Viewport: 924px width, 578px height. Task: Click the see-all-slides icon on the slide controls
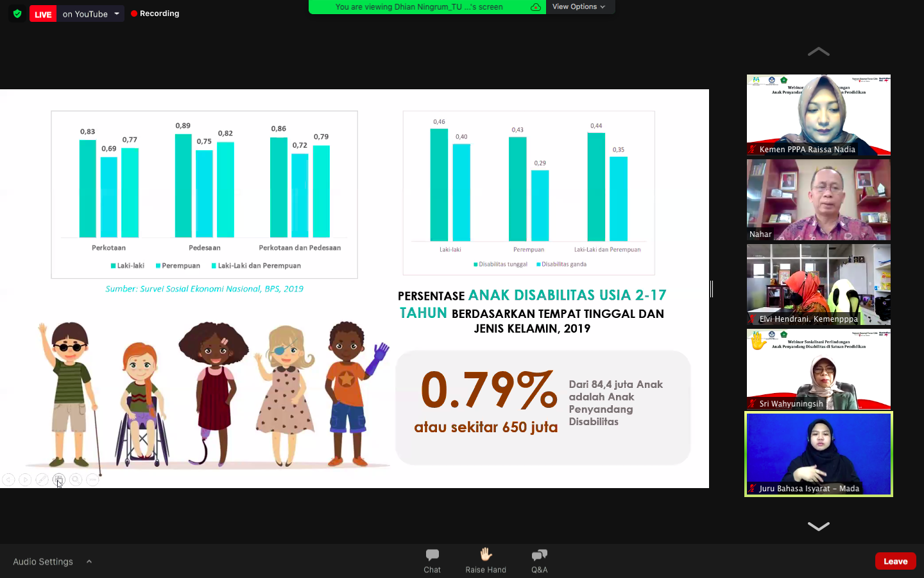click(58, 480)
